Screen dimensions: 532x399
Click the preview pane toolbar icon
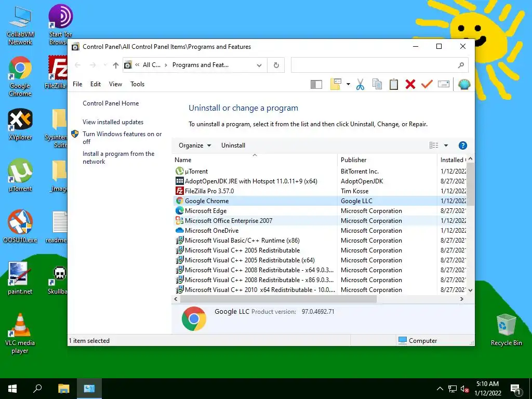tap(316, 84)
